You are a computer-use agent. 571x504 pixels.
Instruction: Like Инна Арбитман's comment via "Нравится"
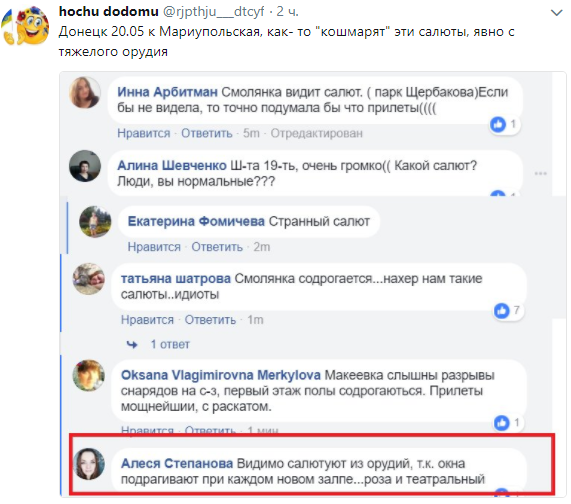[143, 133]
